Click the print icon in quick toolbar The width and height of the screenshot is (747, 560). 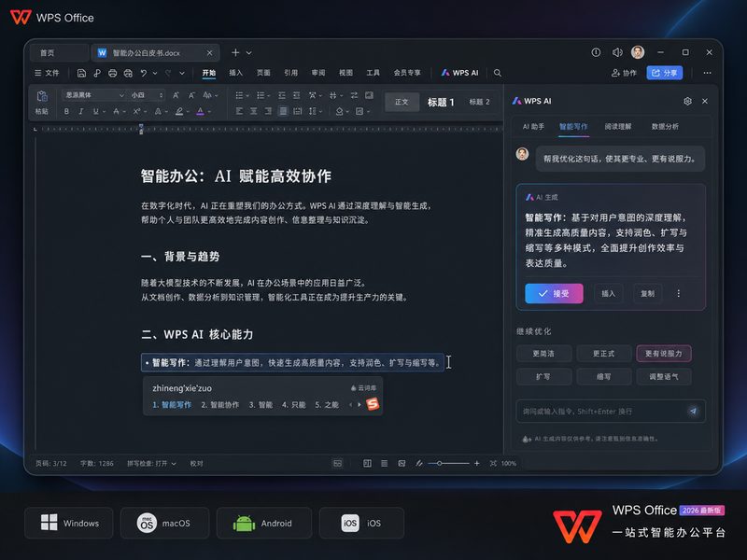coord(112,73)
